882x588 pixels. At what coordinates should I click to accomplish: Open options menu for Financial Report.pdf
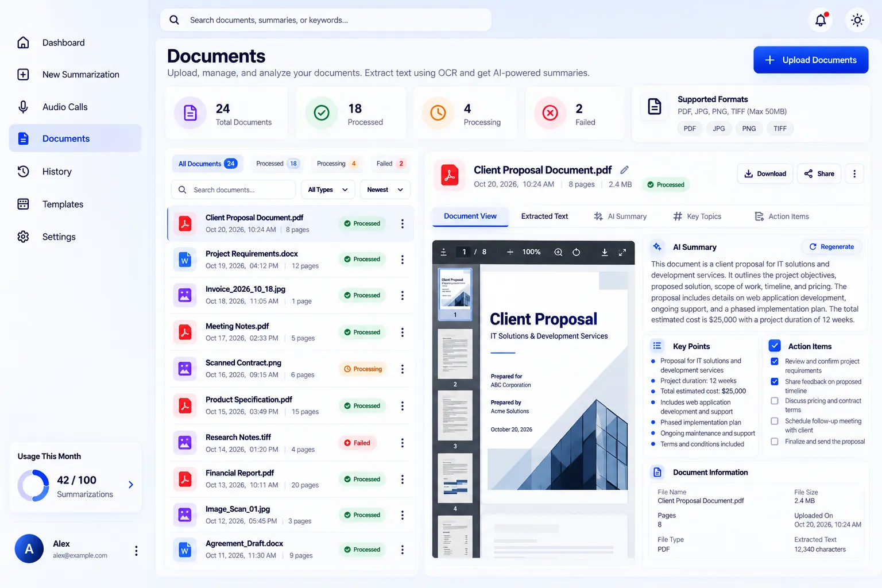(x=403, y=479)
